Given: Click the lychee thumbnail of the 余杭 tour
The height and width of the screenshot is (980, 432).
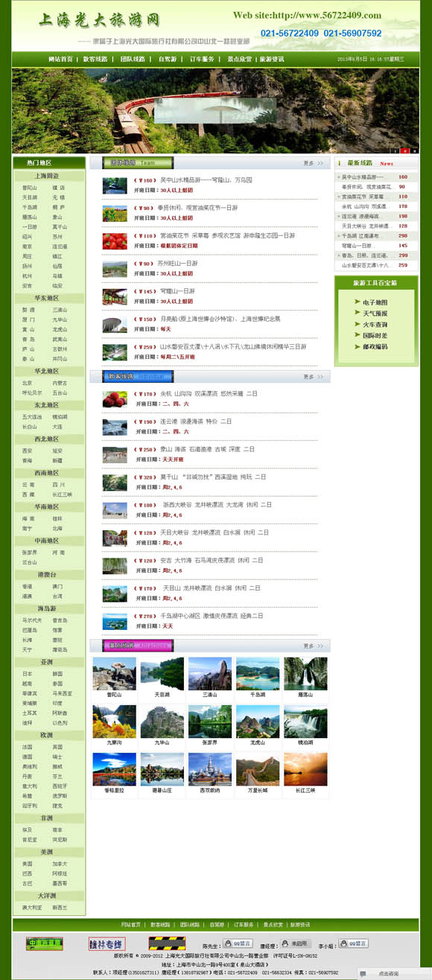Looking at the screenshot, I should click(115, 399).
